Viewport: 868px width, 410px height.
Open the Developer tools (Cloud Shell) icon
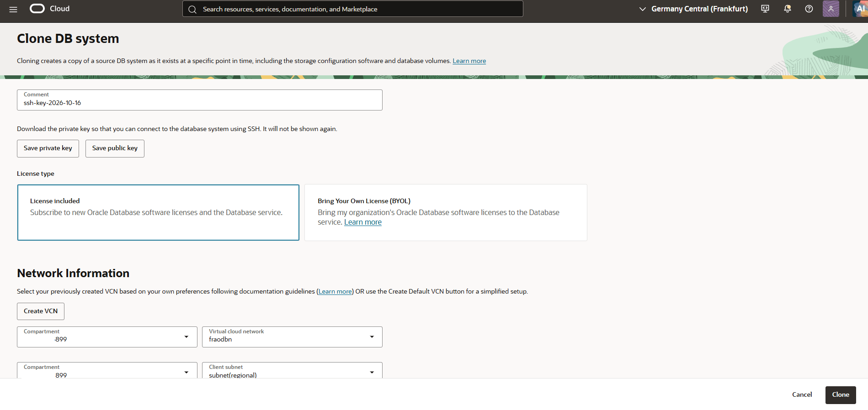[x=765, y=9]
